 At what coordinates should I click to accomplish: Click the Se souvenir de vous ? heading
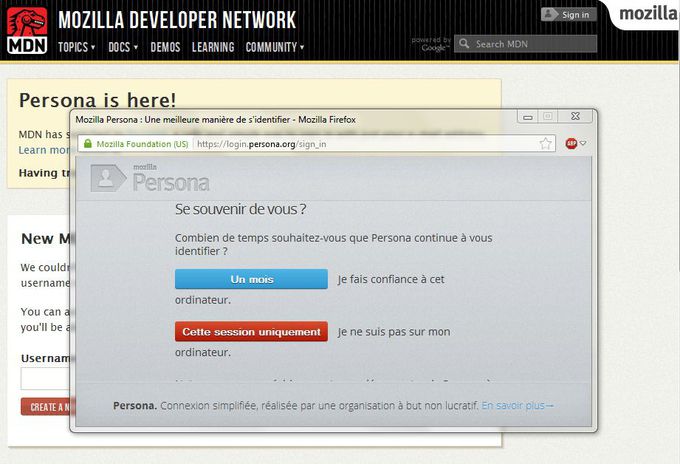pyautogui.click(x=240, y=209)
